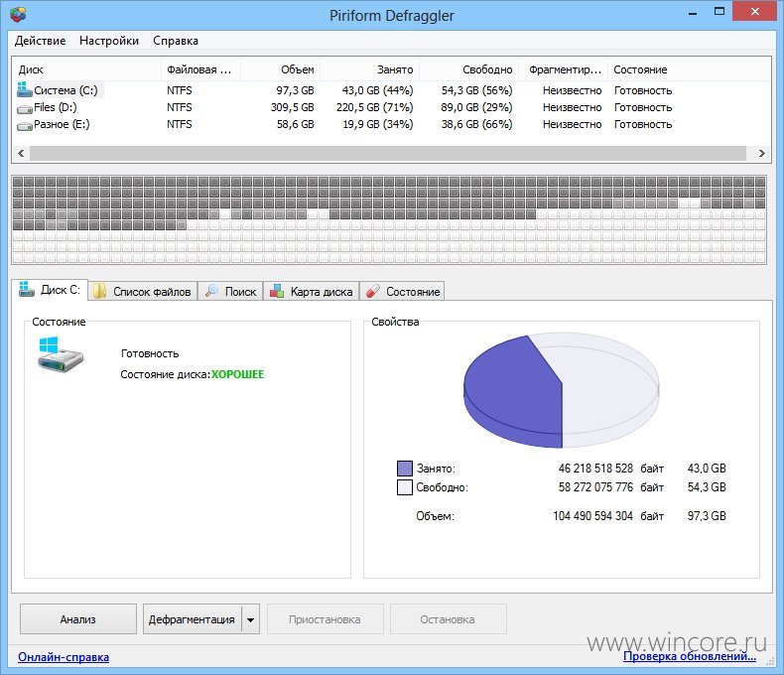The width and height of the screenshot is (784, 675).
Task: Expand the Дефрагментация dropdown arrow
Action: (x=250, y=619)
